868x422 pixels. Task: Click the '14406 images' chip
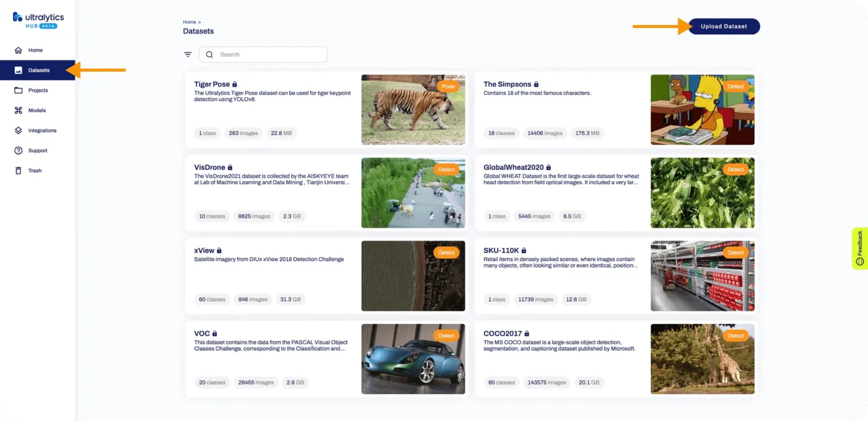(x=545, y=133)
